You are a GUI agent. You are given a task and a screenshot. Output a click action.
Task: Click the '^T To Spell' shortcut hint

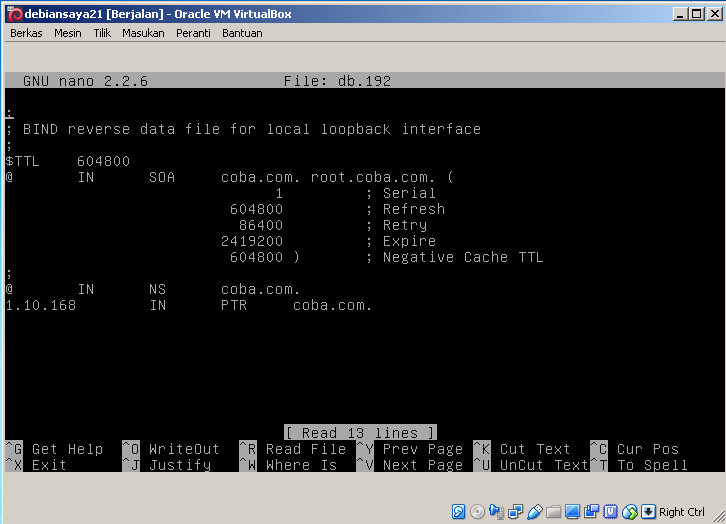(x=639, y=465)
